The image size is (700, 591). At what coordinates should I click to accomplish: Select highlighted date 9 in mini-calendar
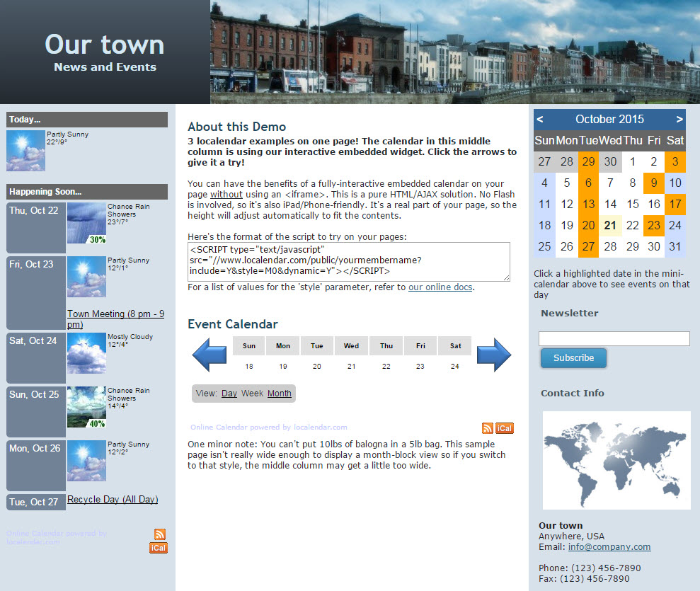click(x=653, y=183)
